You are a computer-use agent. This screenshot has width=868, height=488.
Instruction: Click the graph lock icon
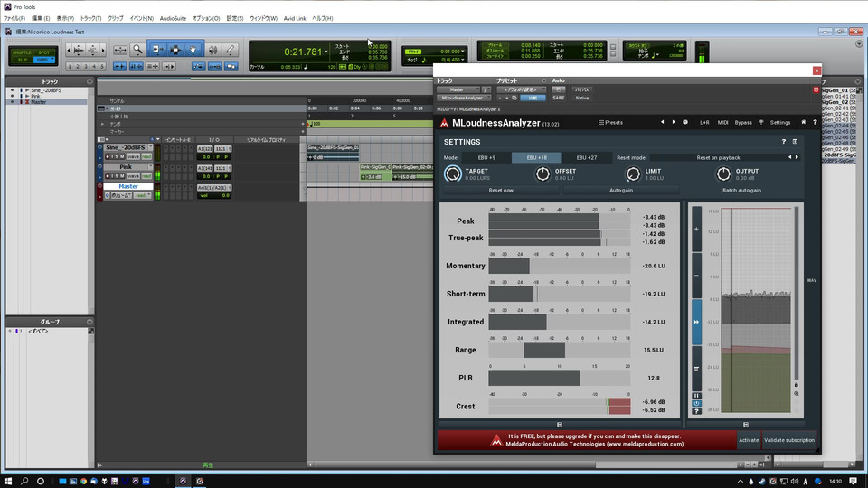[797, 385]
